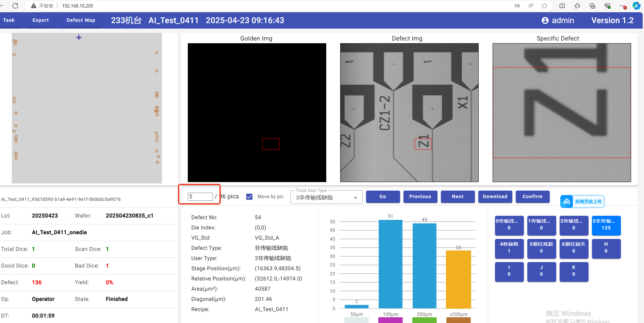
Task: Add this page to favorites with the star icon
Action: [x=544, y=6]
